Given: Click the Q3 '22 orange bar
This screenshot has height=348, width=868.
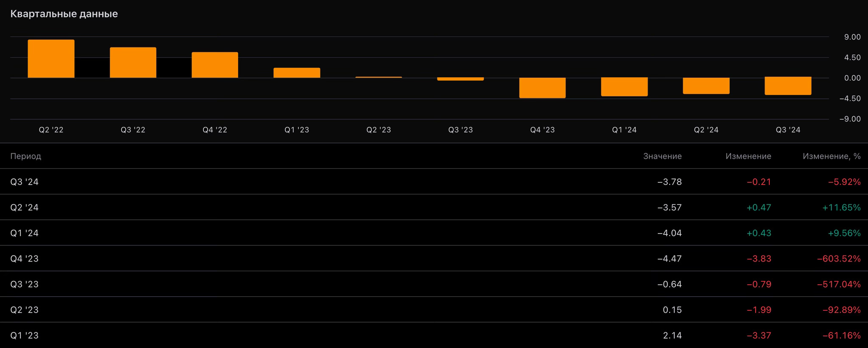Looking at the screenshot, I should 133,62.
